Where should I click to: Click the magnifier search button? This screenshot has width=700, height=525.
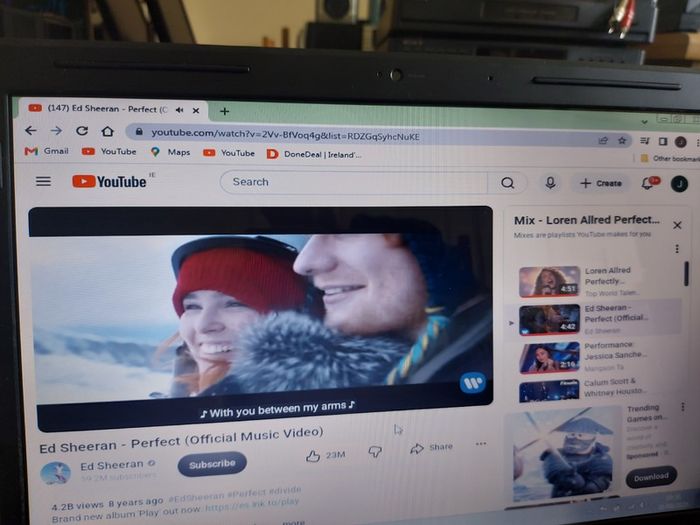point(507,183)
